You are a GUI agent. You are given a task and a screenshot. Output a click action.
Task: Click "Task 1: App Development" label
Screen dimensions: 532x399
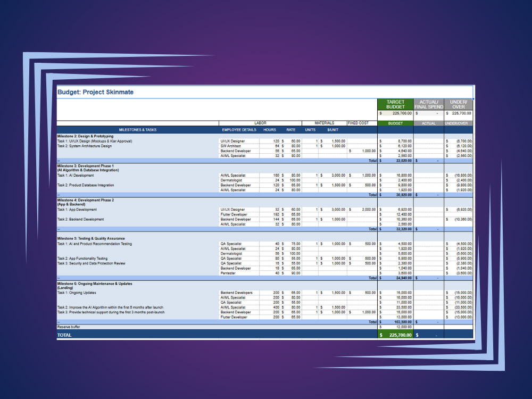[x=77, y=210]
